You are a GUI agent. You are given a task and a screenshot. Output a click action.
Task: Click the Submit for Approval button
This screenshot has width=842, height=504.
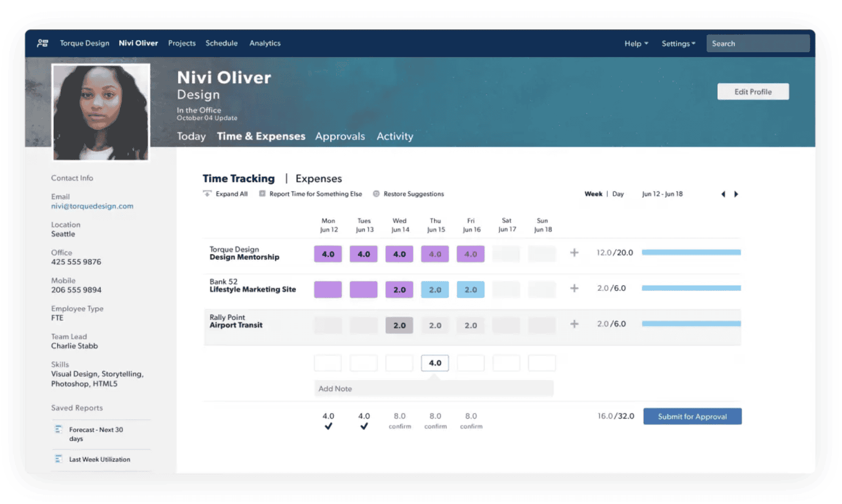pyautogui.click(x=692, y=417)
